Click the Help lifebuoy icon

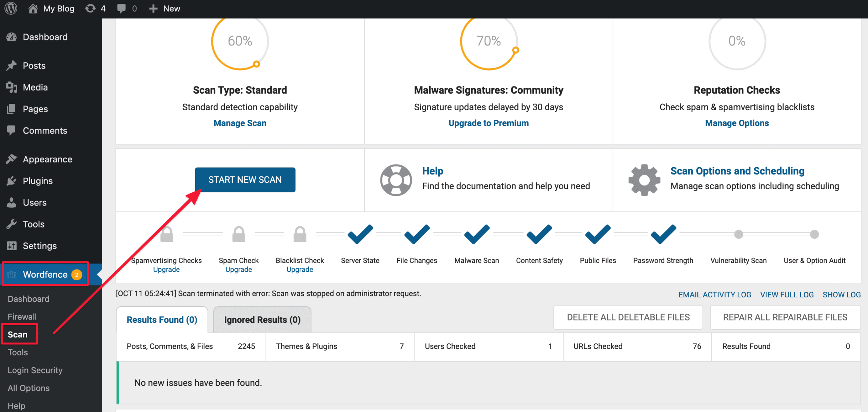click(396, 180)
